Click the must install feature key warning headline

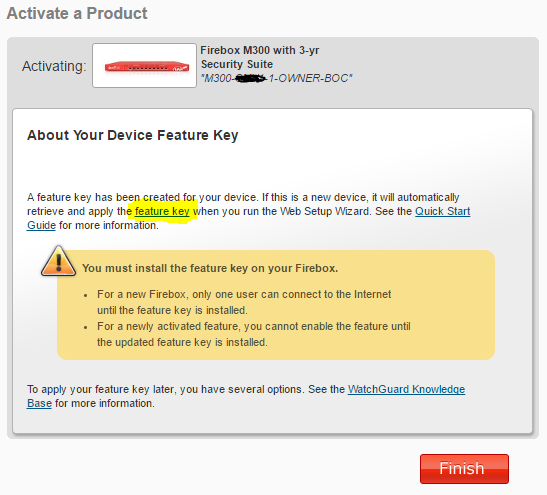point(210,268)
